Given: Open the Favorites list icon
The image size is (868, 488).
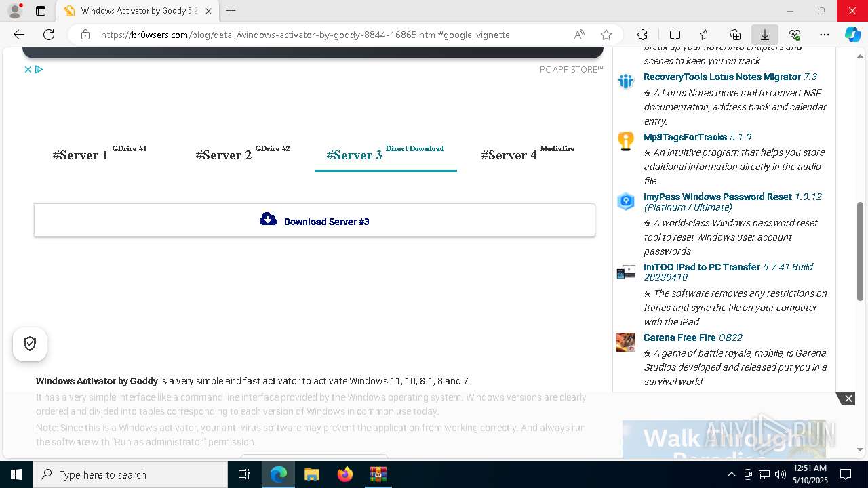Looking at the screenshot, I should [705, 35].
